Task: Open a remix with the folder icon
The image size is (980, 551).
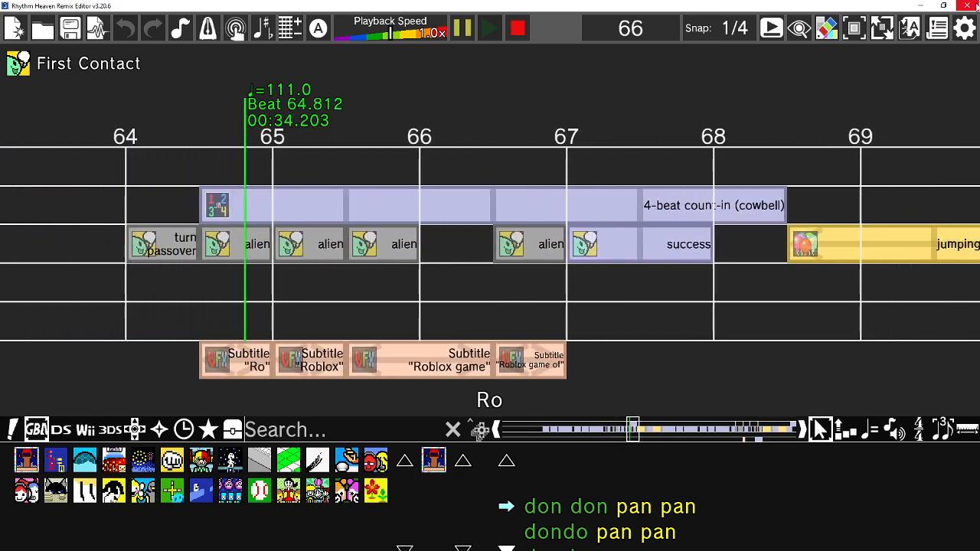Action: pyautogui.click(x=42, y=29)
